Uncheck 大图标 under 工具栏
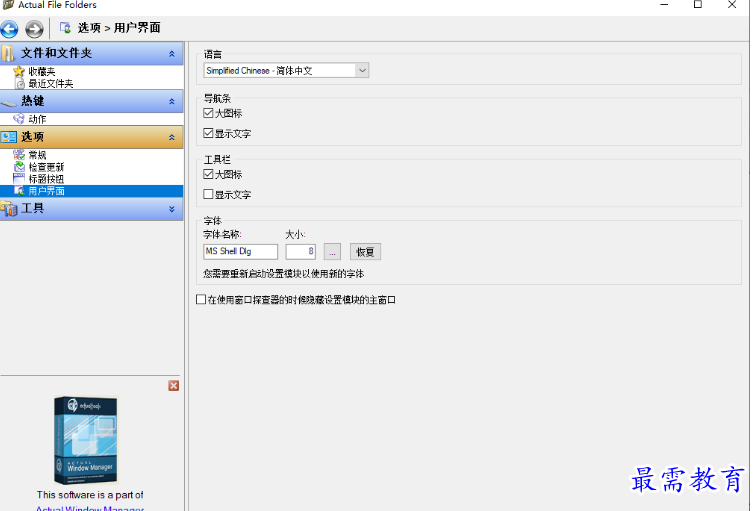The image size is (753, 511). [x=208, y=174]
